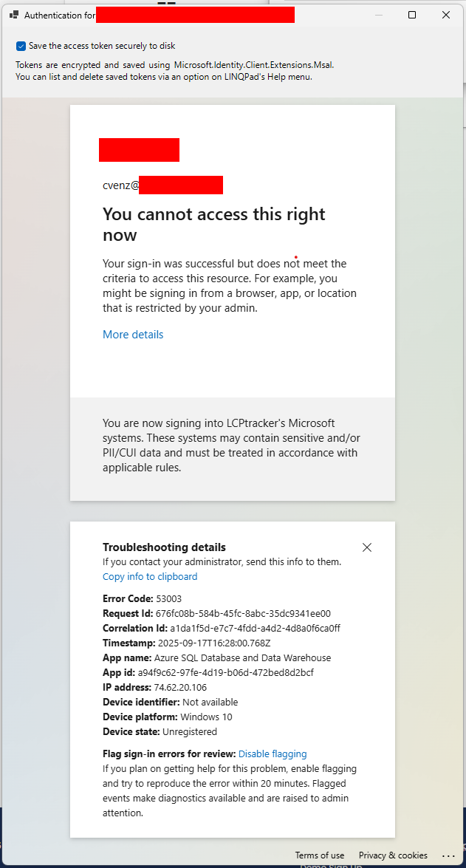Close the Authentication window
Viewport: 466px width, 868px height.
445,16
